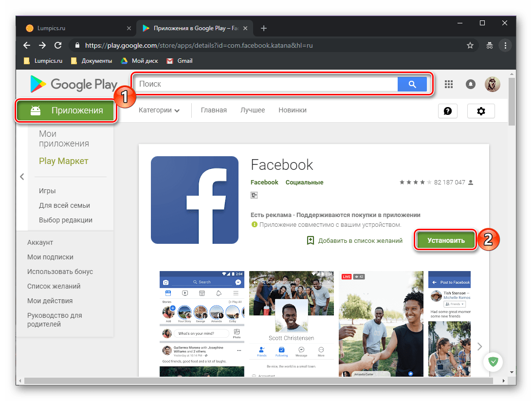Open the incognito profile icon
Image resolution: width=532 pixels, height=401 pixels.
coord(489,45)
